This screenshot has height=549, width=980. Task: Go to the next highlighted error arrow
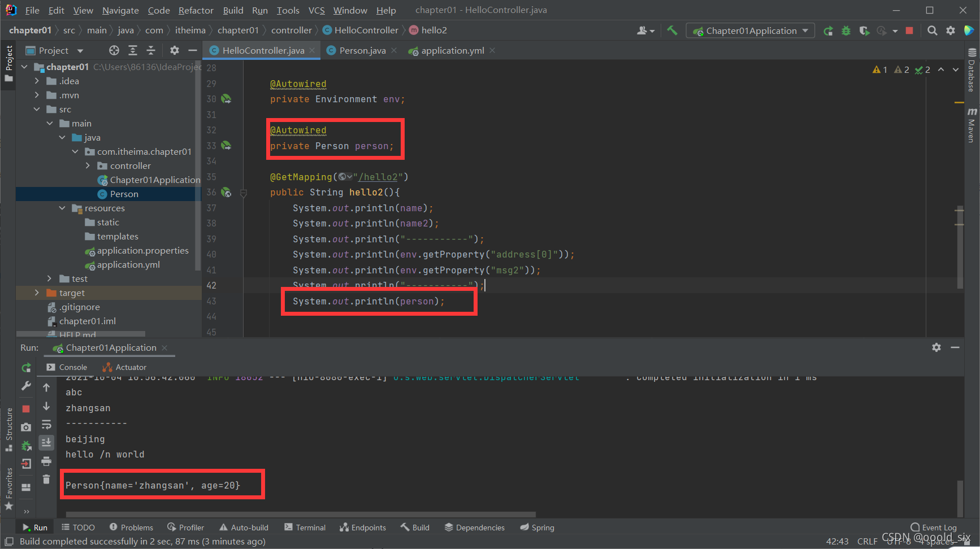[x=956, y=69]
